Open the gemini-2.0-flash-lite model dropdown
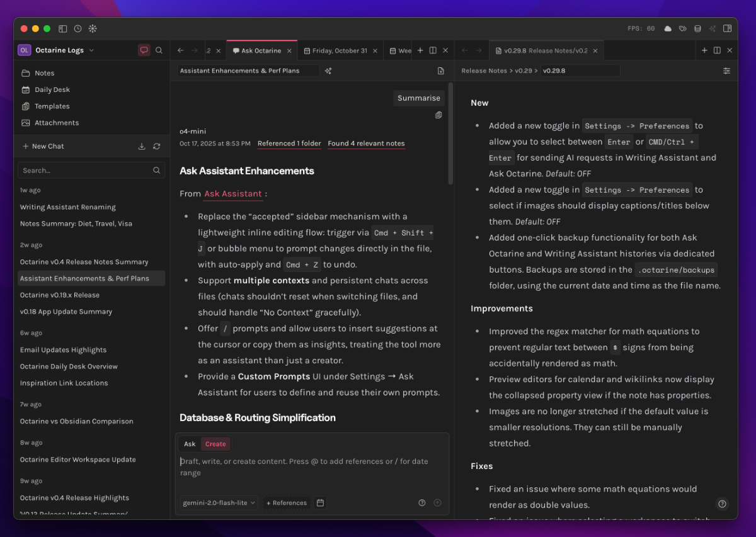The image size is (756, 537). coord(219,502)
